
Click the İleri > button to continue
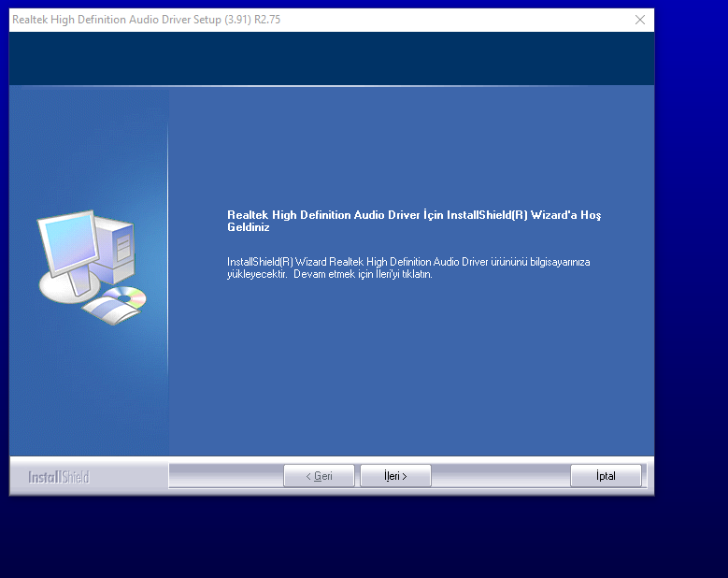[x=395, y=476]
